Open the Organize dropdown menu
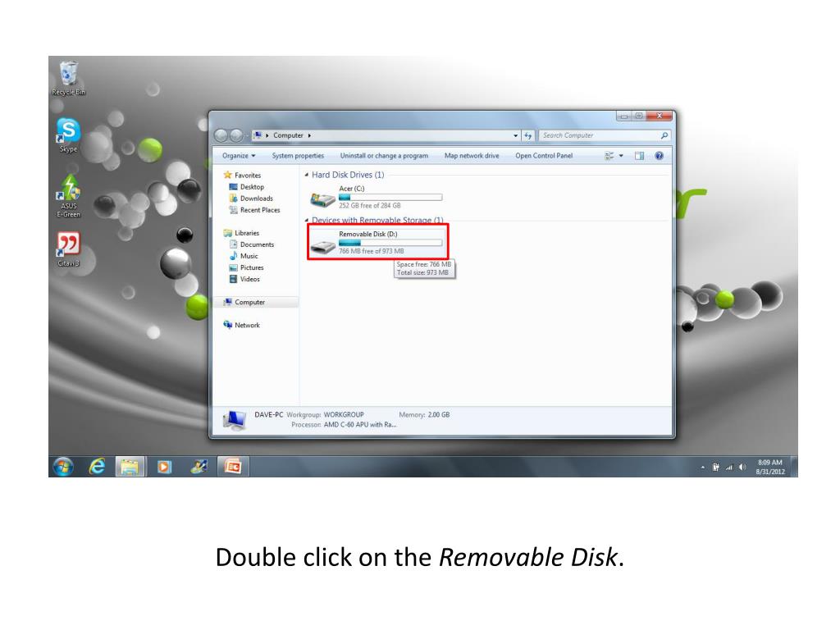 239,156
